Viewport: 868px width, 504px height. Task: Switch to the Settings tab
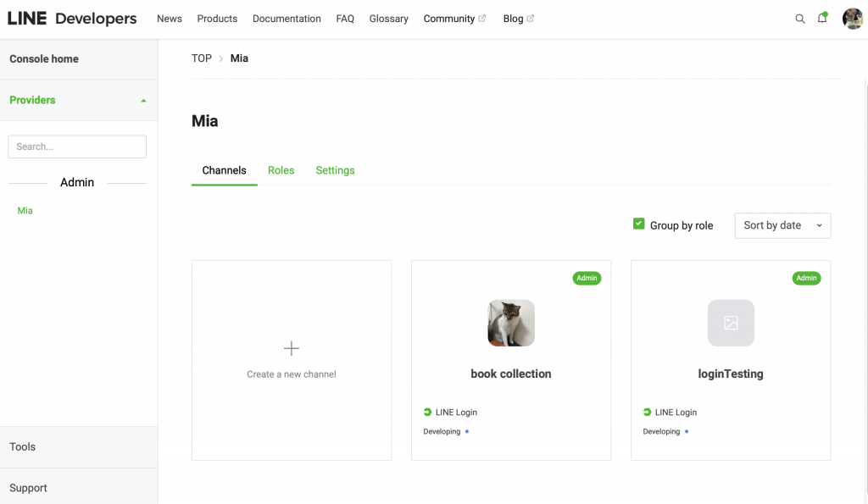pos(335,170)
